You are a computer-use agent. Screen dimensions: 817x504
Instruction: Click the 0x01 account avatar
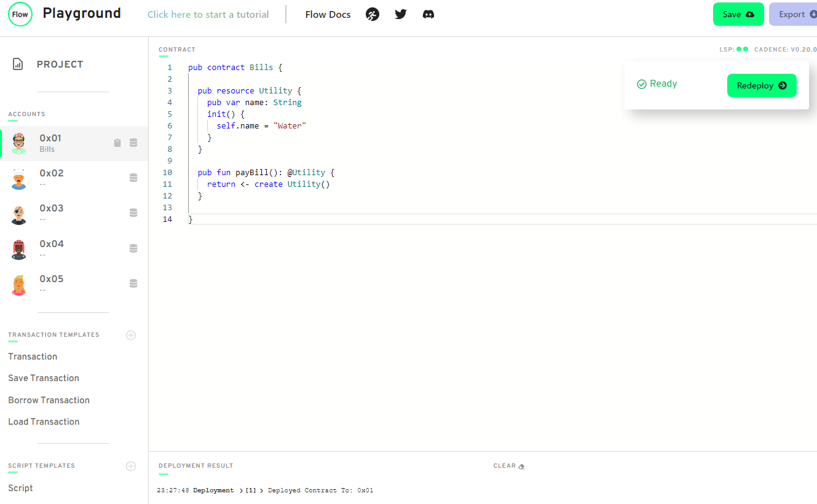coord(19,143)
